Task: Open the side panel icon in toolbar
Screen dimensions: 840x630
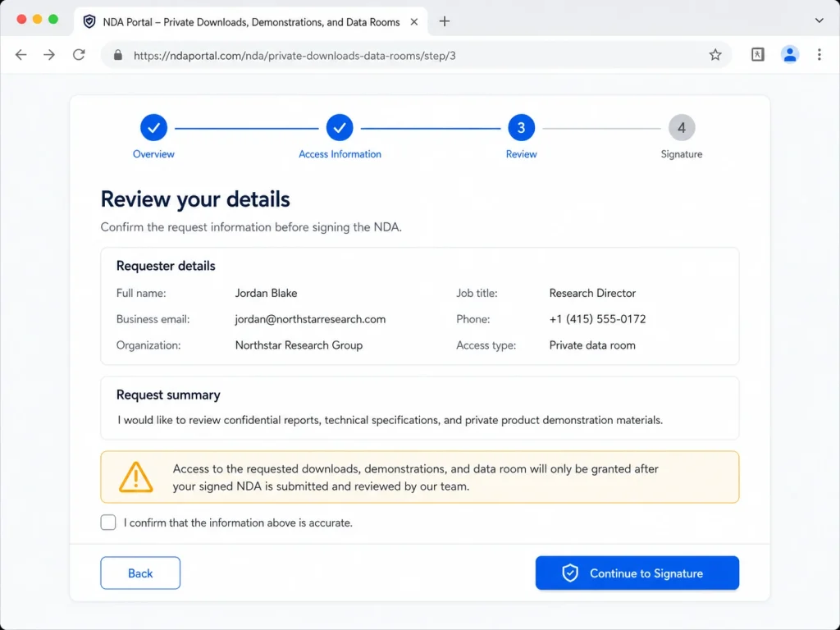Action: point(757,55)
